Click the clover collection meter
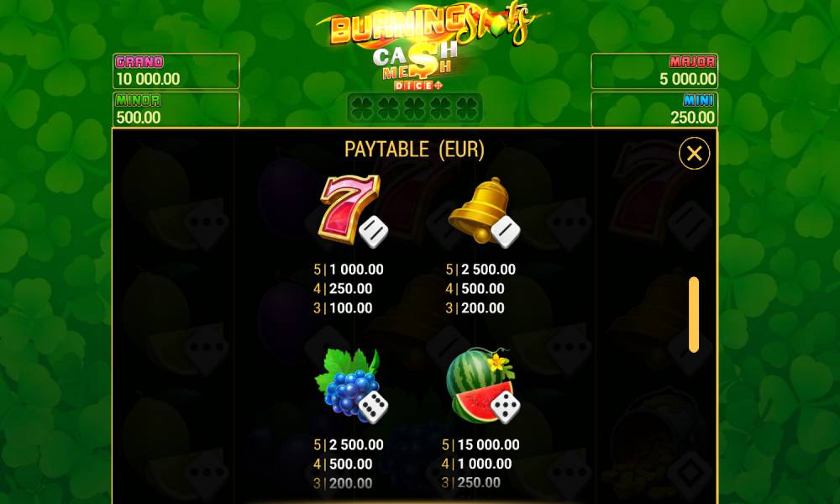840x504 pixels. coord(415,108)
